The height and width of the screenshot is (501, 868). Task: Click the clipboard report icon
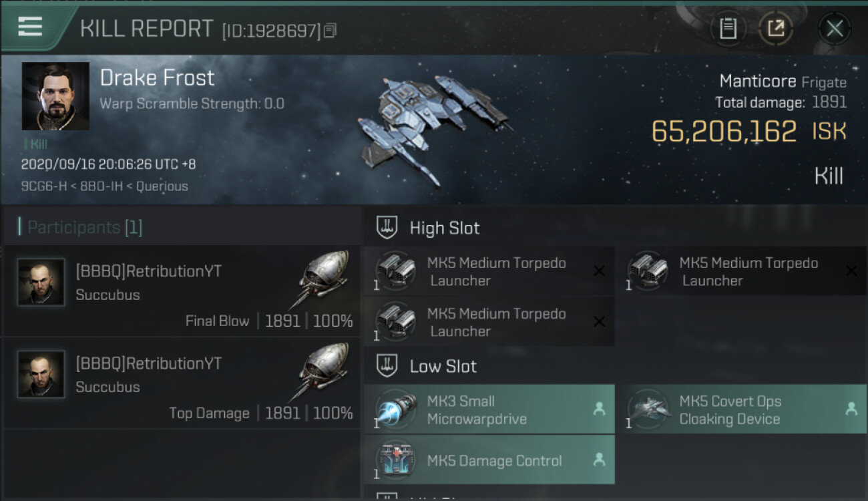click(728, 29)
